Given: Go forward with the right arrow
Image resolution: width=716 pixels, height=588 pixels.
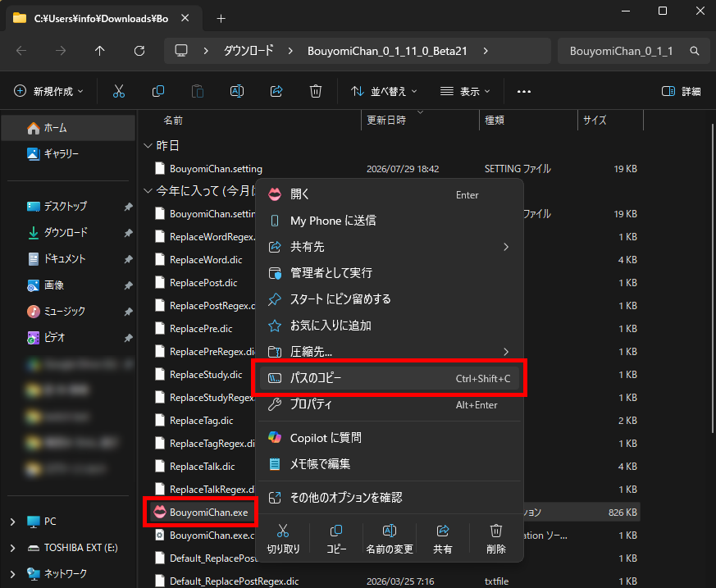Looking at the screenshot, I should point(60,51).
